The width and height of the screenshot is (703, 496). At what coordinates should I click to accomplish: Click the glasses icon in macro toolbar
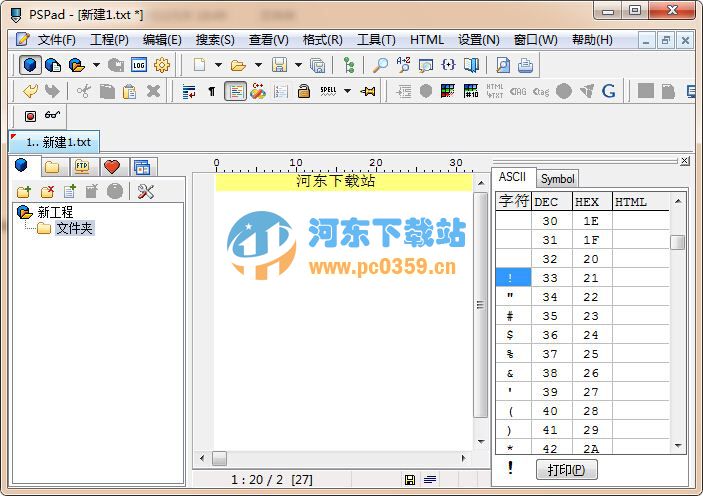[x=52, y=115]
